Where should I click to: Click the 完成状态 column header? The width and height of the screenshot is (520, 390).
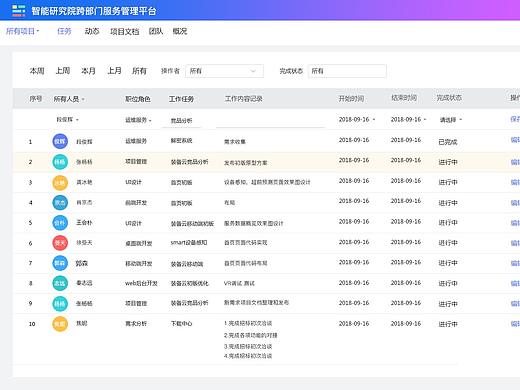[x=449, y=98]
